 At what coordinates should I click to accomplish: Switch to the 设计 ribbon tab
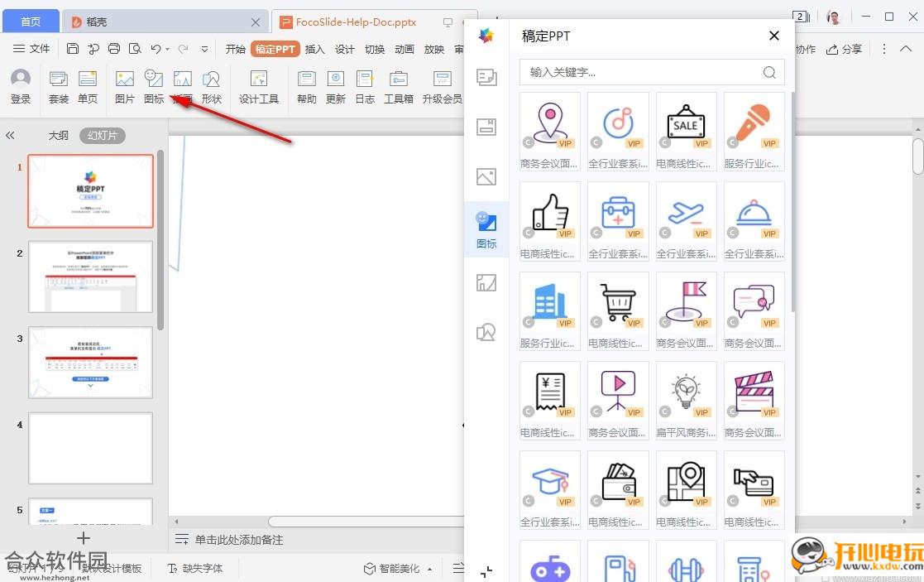click(x=345, y=49)
